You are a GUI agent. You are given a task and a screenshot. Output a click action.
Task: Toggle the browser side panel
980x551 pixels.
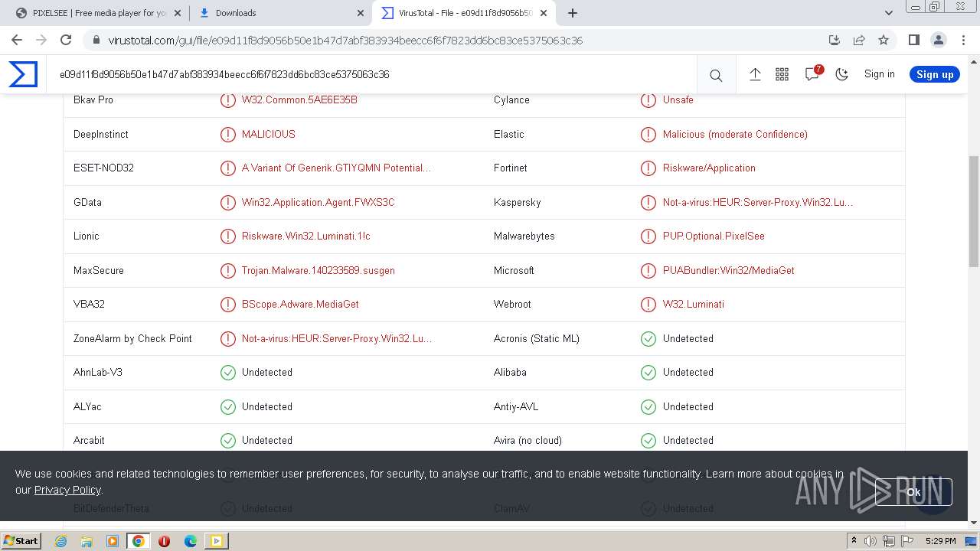tap(913, 41)
